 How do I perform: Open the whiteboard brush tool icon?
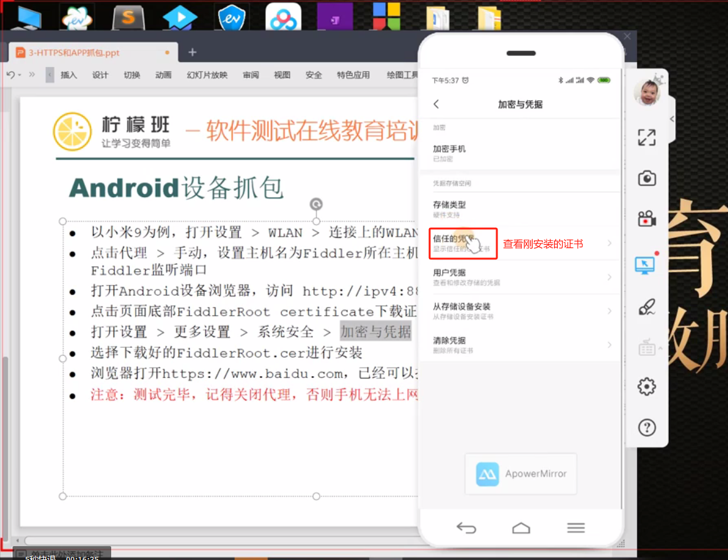point(646,306)
